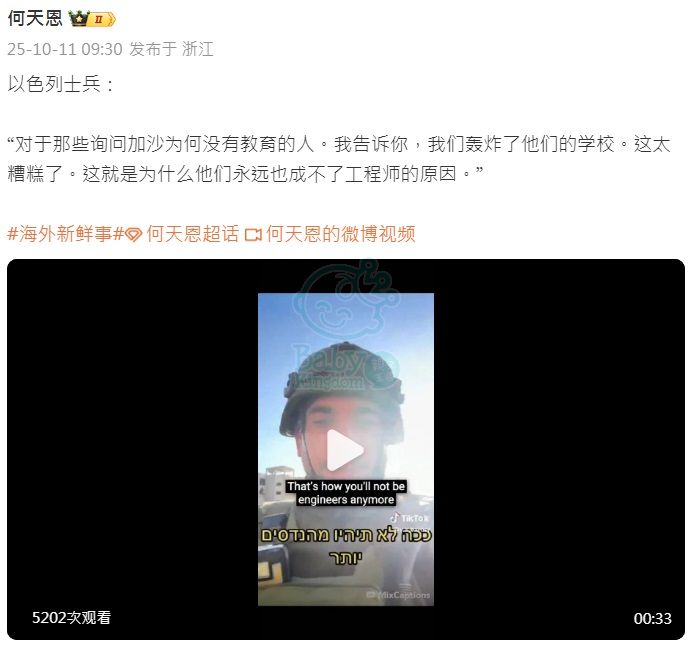Click the diamond super-topic icon
693x647 pixels.
coord(133,234)
